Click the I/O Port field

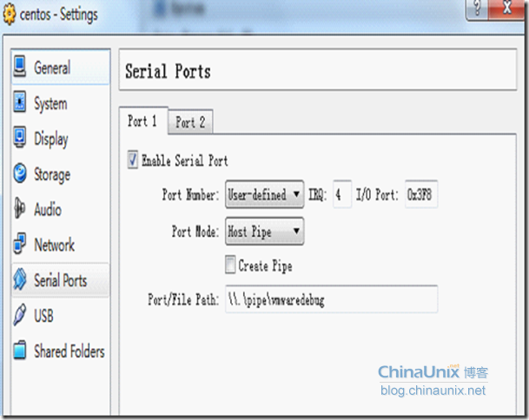(420, 195)
